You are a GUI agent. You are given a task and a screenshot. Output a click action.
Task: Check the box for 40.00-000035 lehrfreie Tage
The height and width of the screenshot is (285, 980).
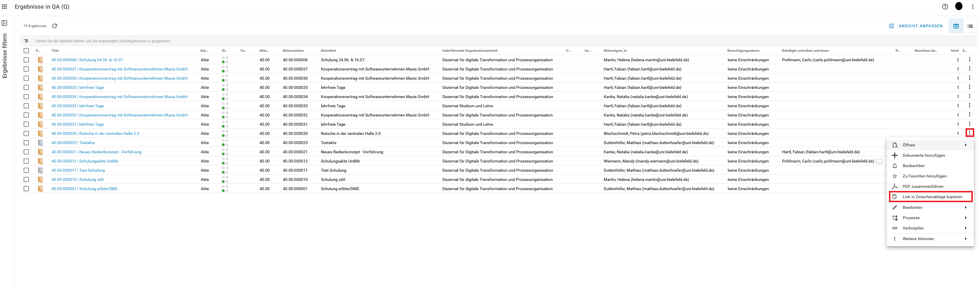(26, 87)
